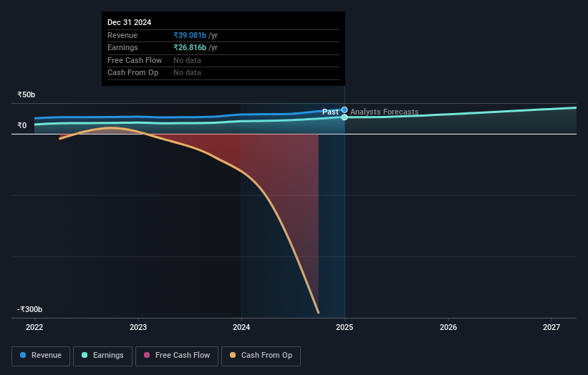Click the blue Revenue data point marker

click(344, 109)
